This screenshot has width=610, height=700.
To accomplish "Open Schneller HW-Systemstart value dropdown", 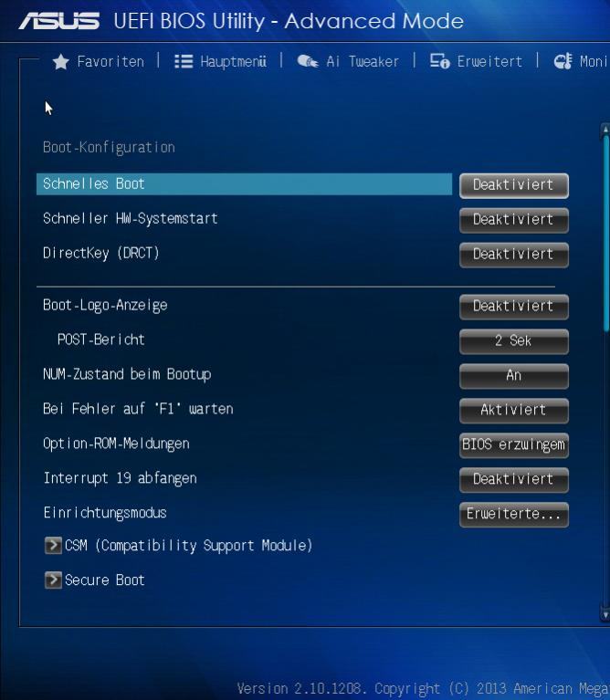I will 513,220.
